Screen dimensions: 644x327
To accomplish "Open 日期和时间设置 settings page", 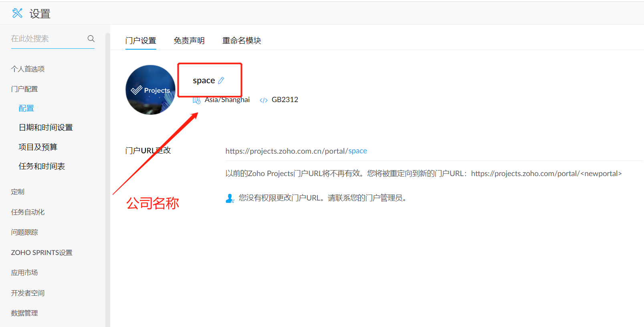I will [46, 127].
